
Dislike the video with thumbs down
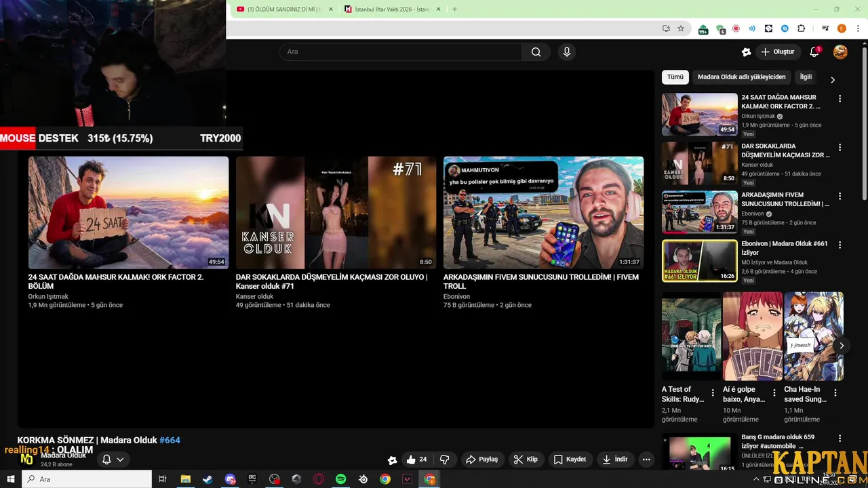tap(444, 460)
